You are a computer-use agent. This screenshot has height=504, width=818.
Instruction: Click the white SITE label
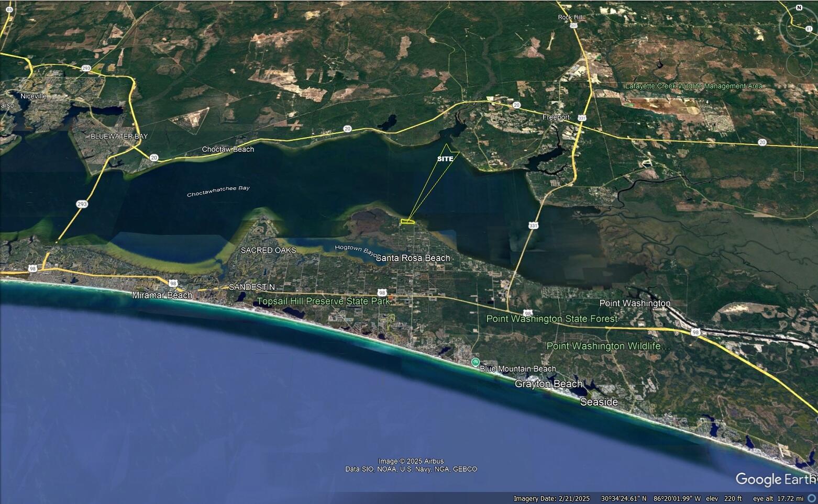point(445,159)
